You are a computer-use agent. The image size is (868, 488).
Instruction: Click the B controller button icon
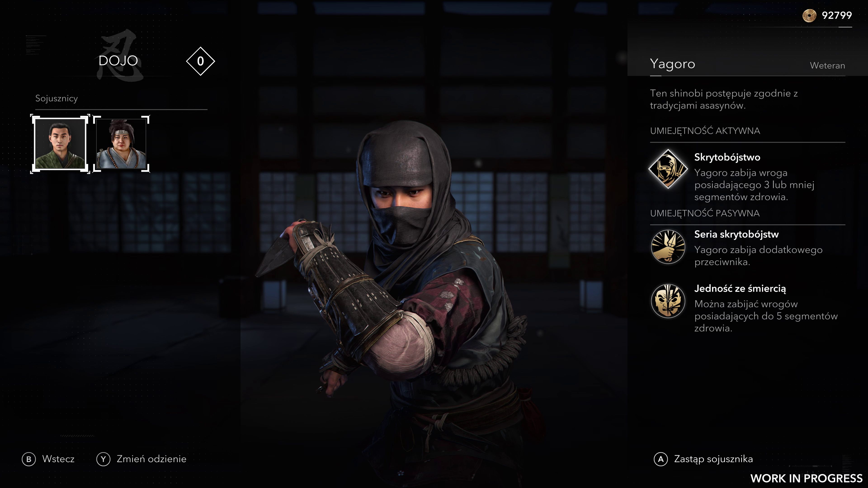pos(29,459)
